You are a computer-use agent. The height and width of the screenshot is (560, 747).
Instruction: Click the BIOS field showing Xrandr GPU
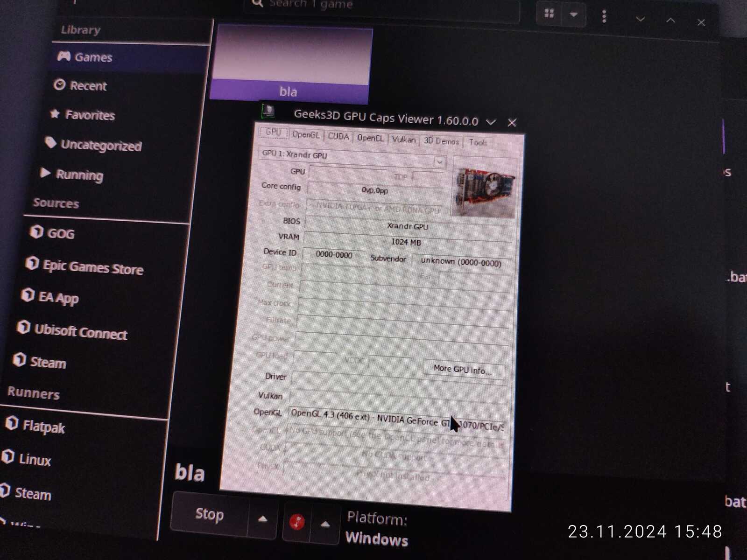coord(408,226)
